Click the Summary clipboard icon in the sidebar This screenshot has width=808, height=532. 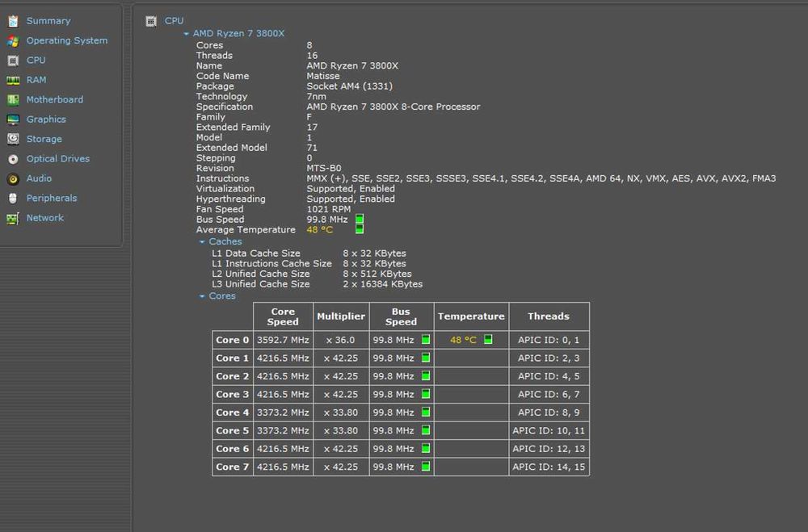coord(13,21)
